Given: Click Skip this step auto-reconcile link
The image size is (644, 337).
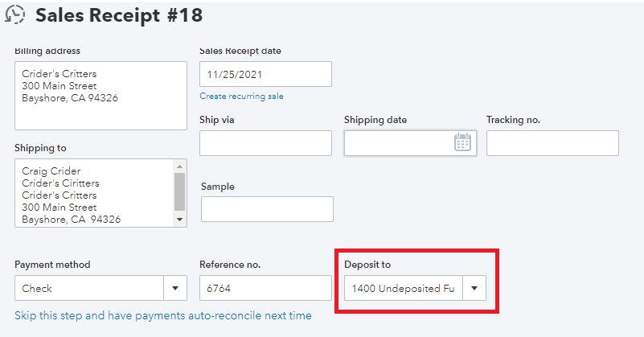Looking at the screenshot, I should (163, 315).
